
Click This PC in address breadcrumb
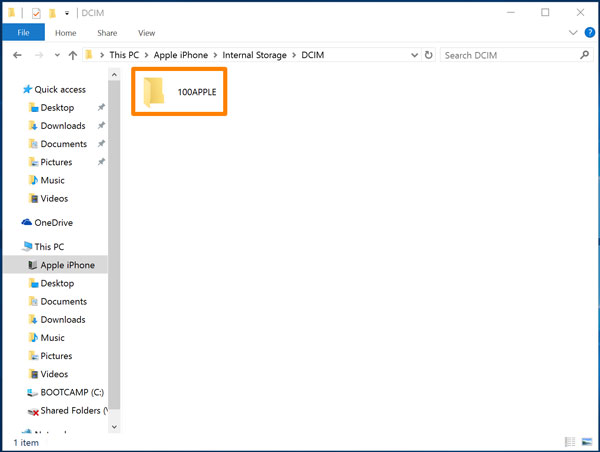coord(124,55)
